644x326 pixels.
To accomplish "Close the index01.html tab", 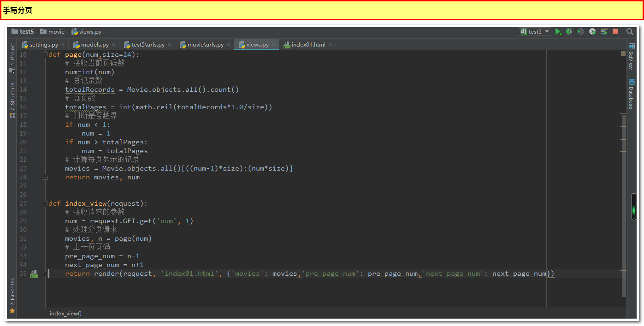I will coord(330,45).
